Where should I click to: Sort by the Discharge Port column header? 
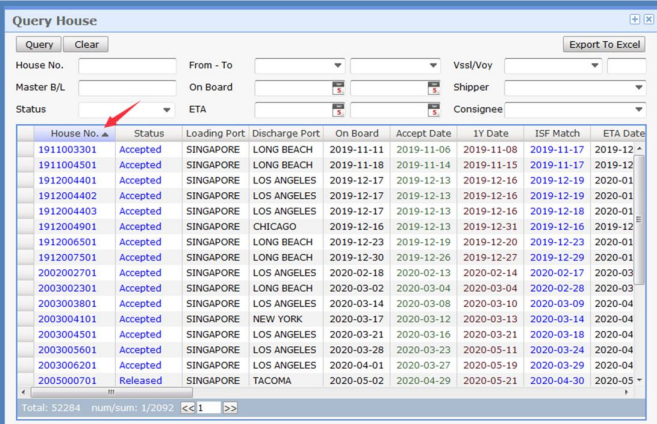pos(285,133)
